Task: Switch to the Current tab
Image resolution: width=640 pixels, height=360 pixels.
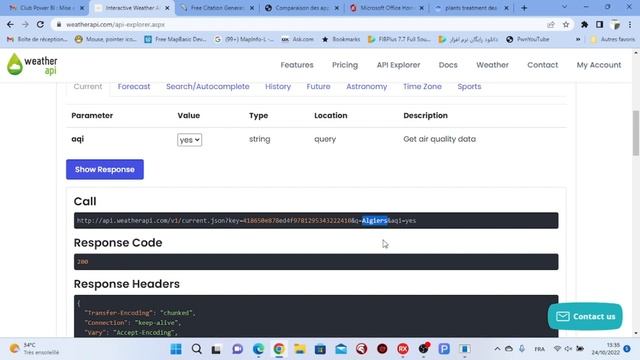Action: [88, 87]
